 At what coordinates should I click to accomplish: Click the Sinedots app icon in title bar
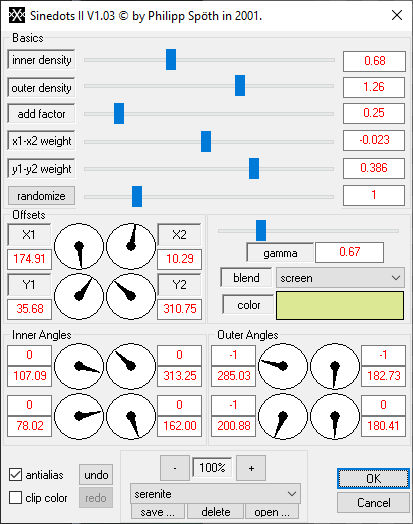point(17,15)
